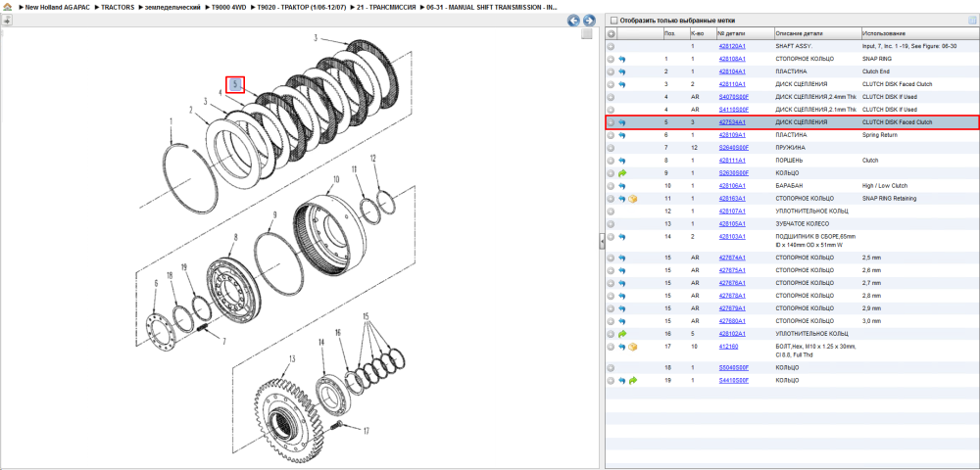Click the plus icon on the 2.4mm Thk clutch disk row
The height and width of the screenshot is (470, 980).
point(612,97)
